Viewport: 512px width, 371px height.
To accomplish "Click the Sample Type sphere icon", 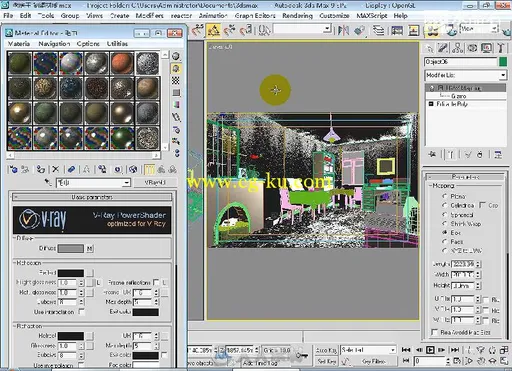I will click(x=176, y=56).
